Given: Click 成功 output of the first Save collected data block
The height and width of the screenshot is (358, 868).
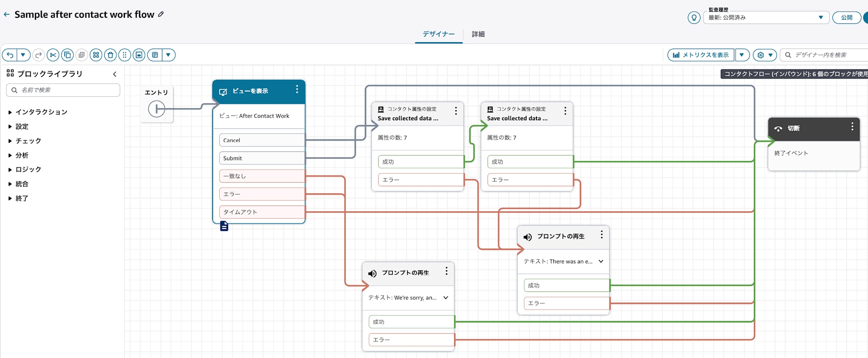Looking at the screenshot, I should point(421,161).
